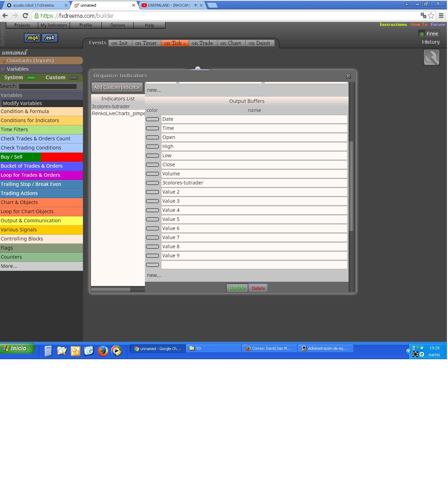Open the YO folder taskbar item
The width and height of the screenshot is (448, 481).
tap(214, 348)
